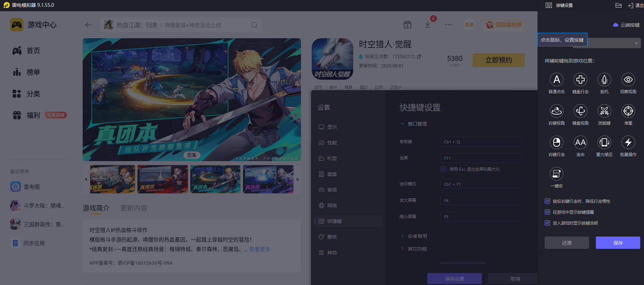Select the 右键行走 right-click walk tool

[556, 143]
